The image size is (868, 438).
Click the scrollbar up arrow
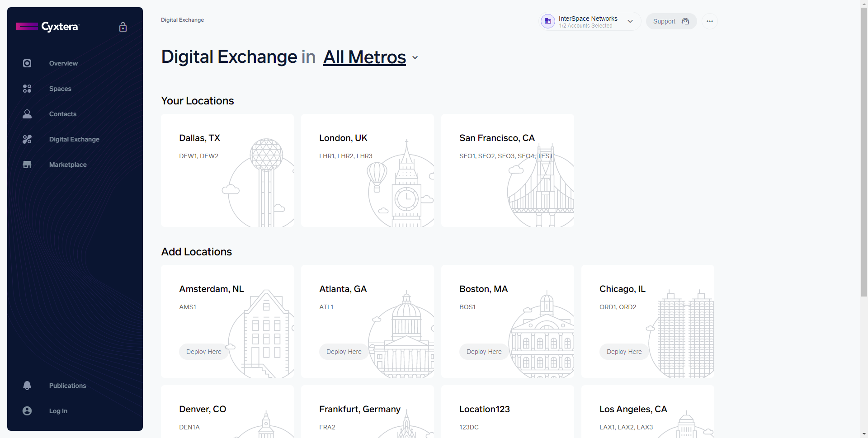pyautogui.click(x=864, y=4)
